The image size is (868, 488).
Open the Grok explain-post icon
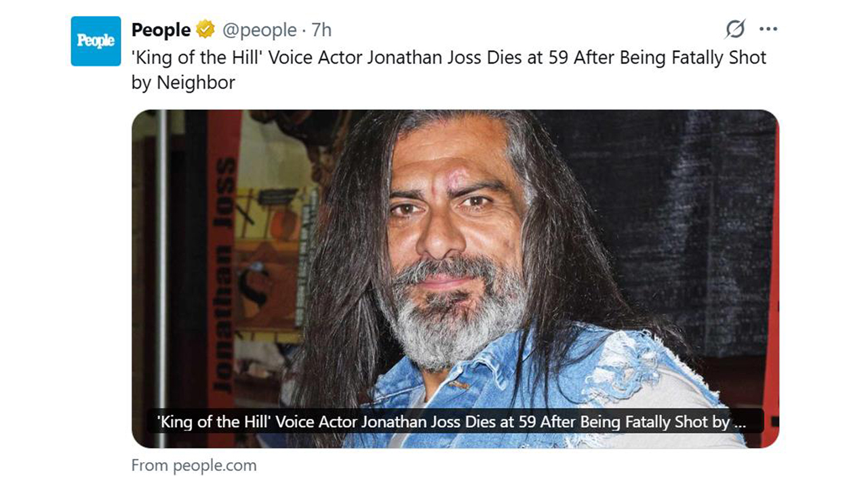pos(735,29)
